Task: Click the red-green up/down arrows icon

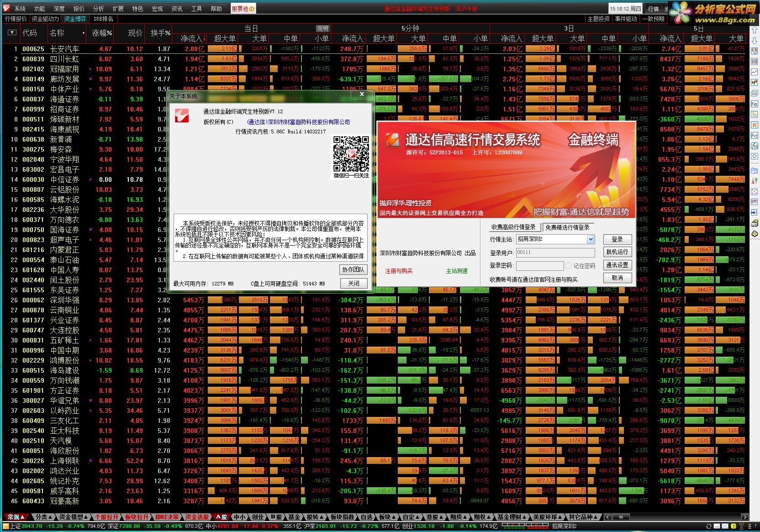Action: pyautogui.click(x=754, y=181)
